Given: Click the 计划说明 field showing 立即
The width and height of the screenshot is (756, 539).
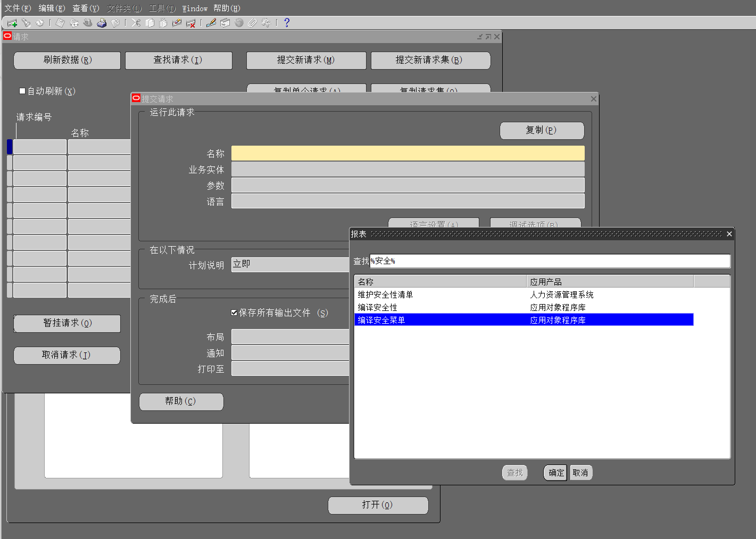Looking at the screenshot, I should coord(290,265).
